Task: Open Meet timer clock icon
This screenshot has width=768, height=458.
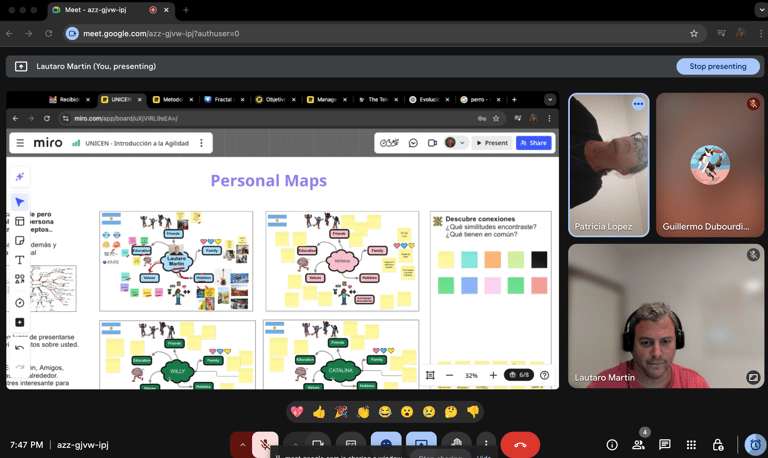Action: pyautogui.click(x=755, y=445)
